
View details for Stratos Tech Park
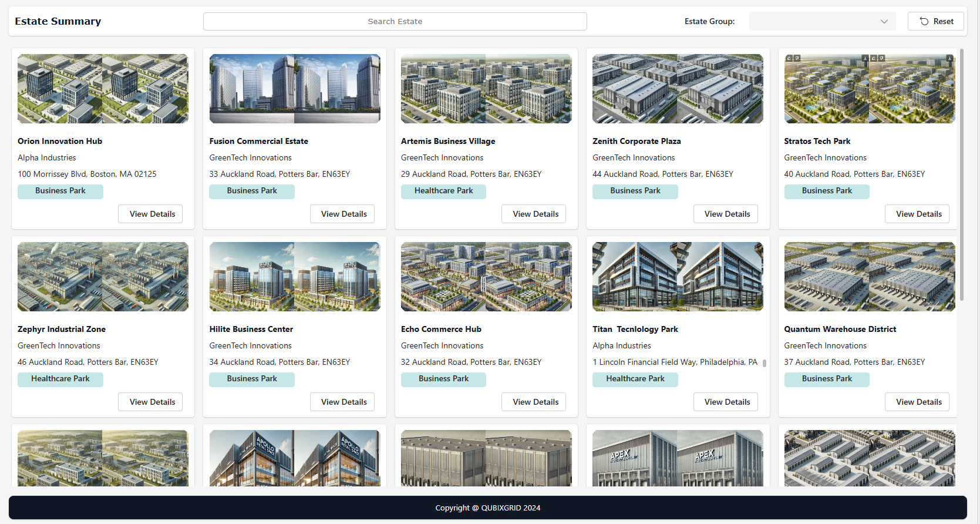(x=918, y=214)
